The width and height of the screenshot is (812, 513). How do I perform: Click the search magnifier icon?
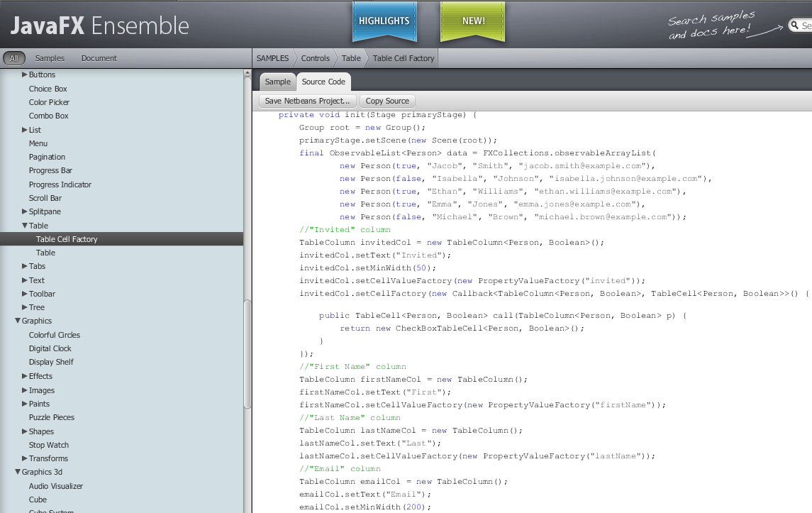click(x=795, y=26)
